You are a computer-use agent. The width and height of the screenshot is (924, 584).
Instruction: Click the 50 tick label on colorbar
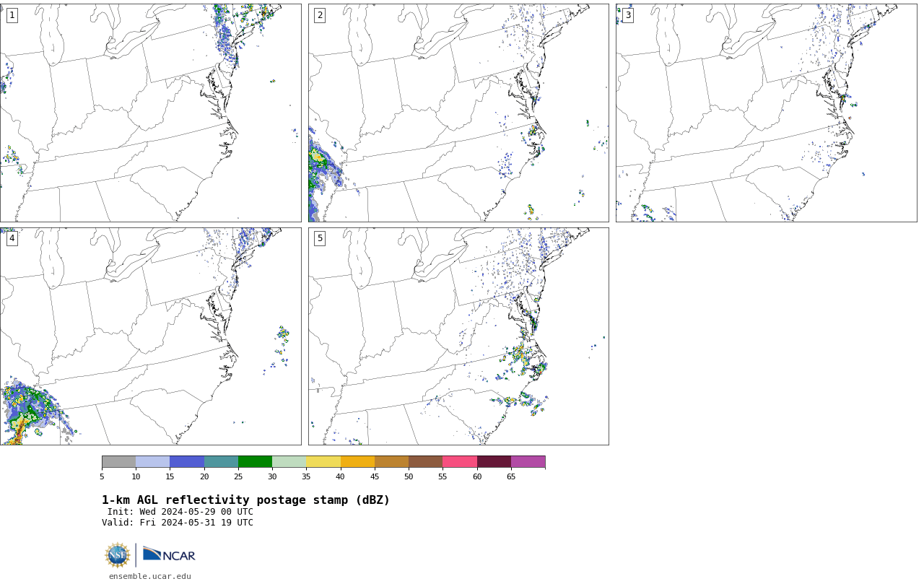(409, 476)
